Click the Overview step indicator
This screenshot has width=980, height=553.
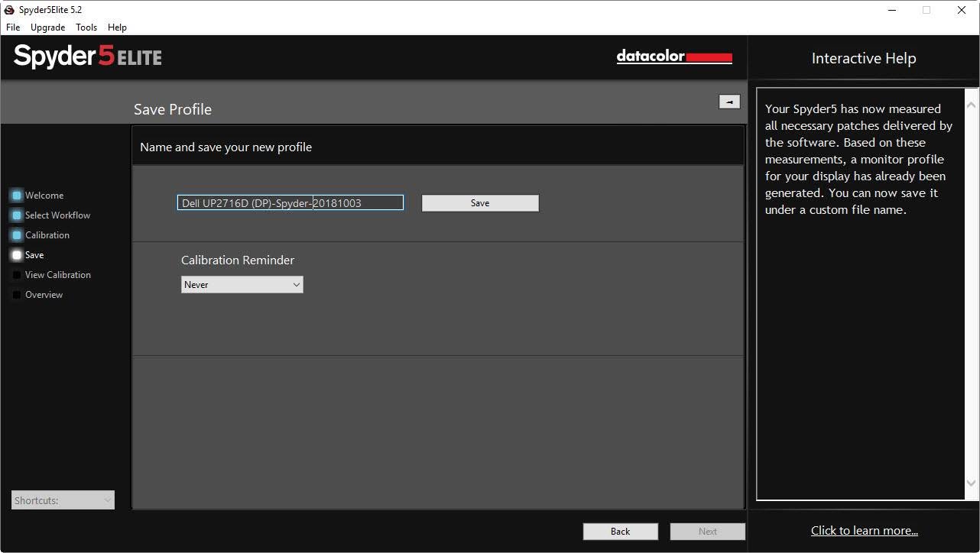[x=17, y=295]
